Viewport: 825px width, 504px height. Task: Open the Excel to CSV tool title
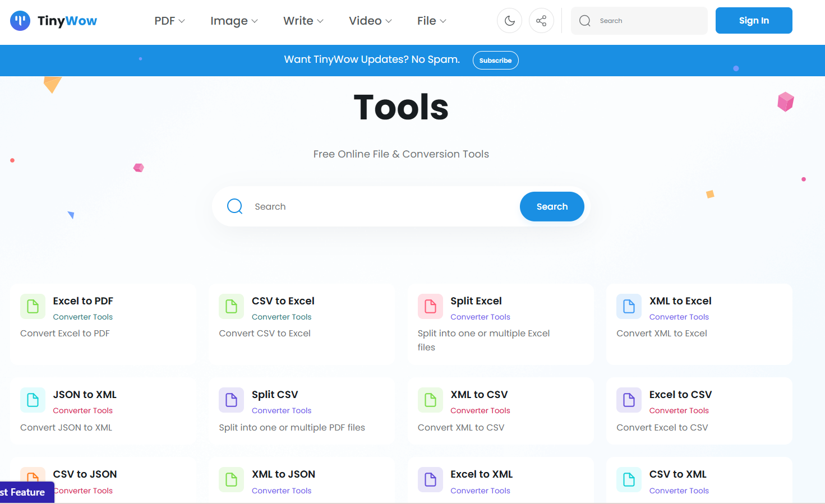pyautogui.click(x=680, y=395)
